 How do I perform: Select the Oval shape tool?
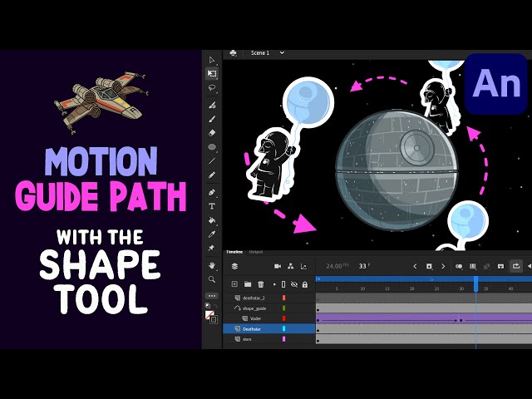coord(212,147)
